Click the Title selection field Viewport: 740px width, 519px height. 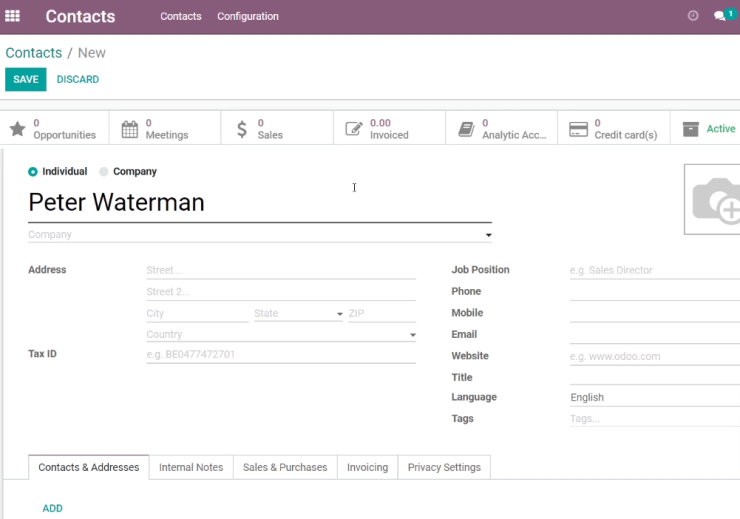655,377
